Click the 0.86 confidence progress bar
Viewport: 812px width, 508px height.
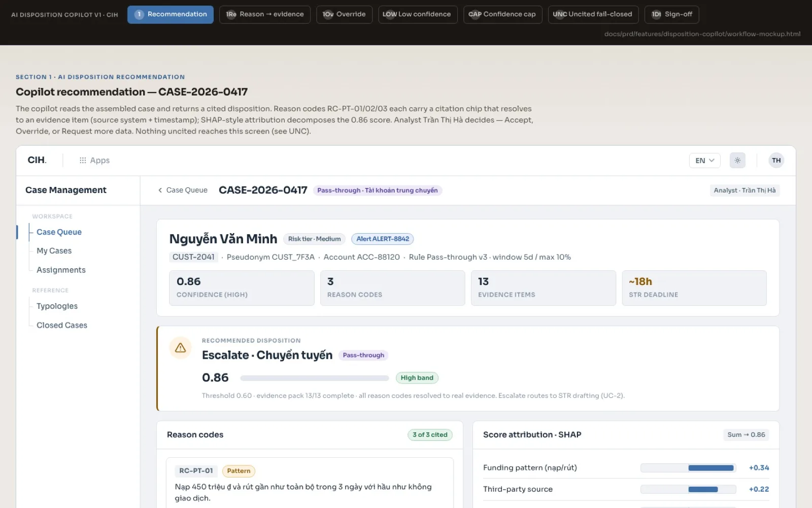click(315, 378)
